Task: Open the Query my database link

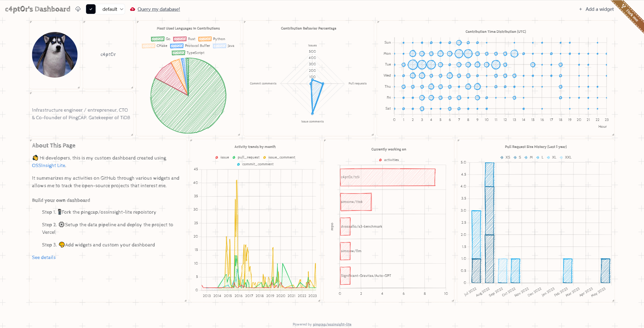Action: pos(158,9)
